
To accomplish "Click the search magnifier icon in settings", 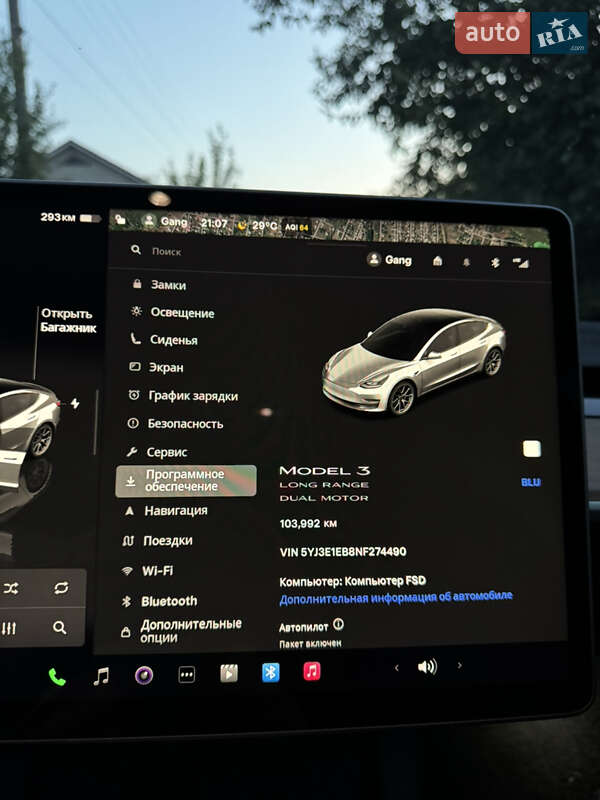I will pyautogui.click(x=136, y=249).
